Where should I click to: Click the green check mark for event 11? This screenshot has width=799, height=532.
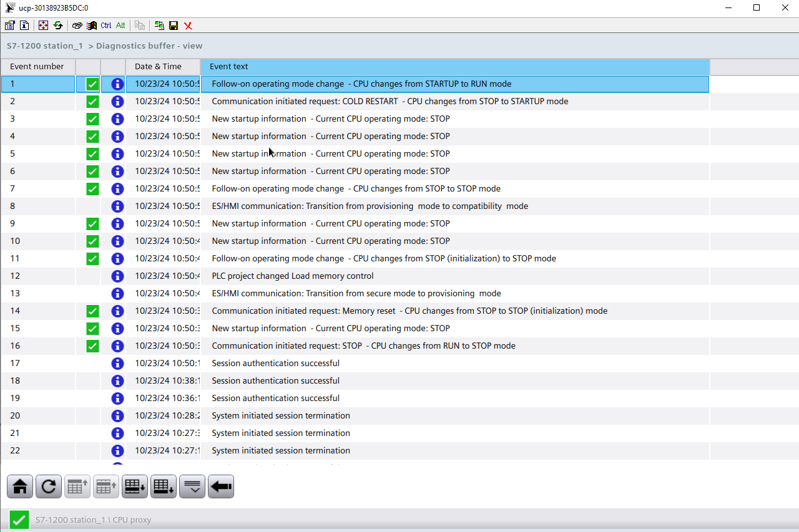pos(92,259)
